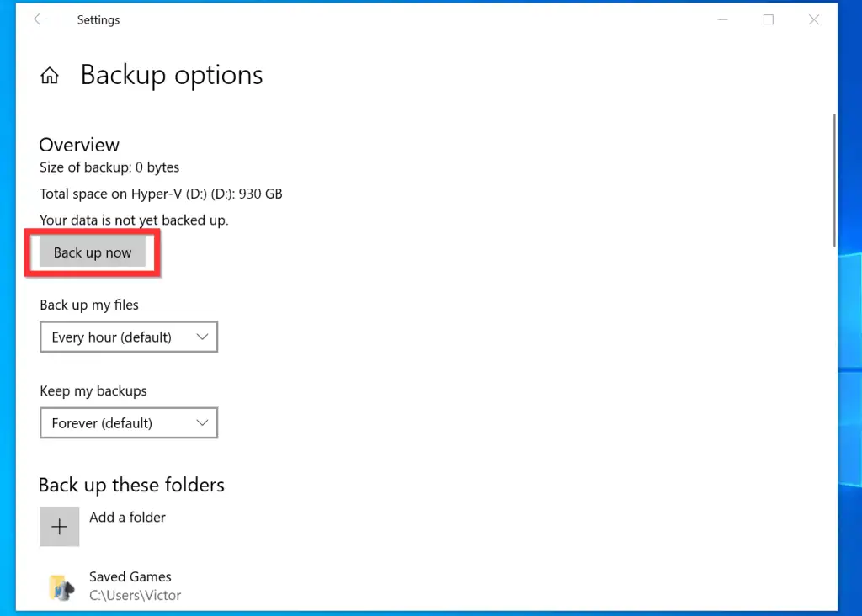This screenshot has width=862, height=616.
Task: Start the backup with Back up now
Action: pos(93,252)
